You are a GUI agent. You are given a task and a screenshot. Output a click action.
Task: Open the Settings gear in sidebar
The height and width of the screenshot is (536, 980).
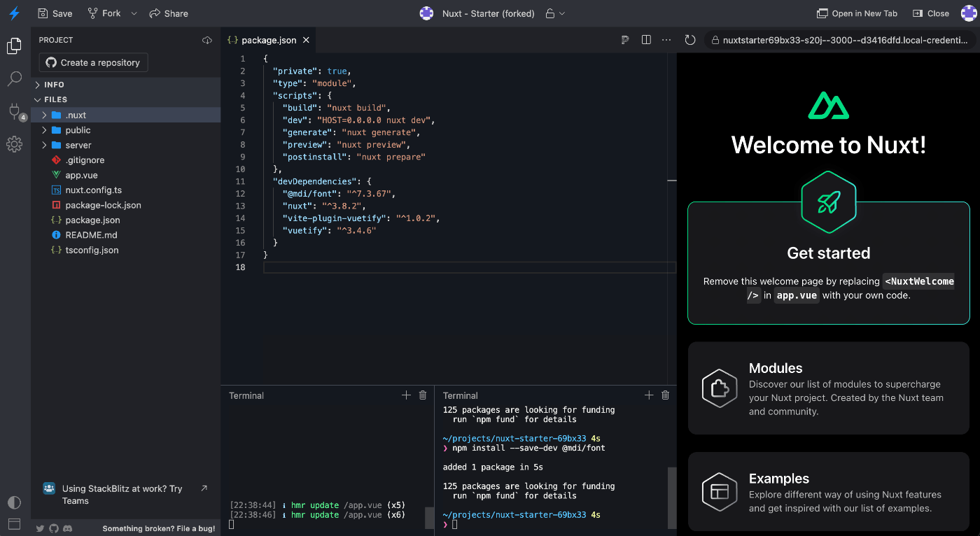click(14, 144)
